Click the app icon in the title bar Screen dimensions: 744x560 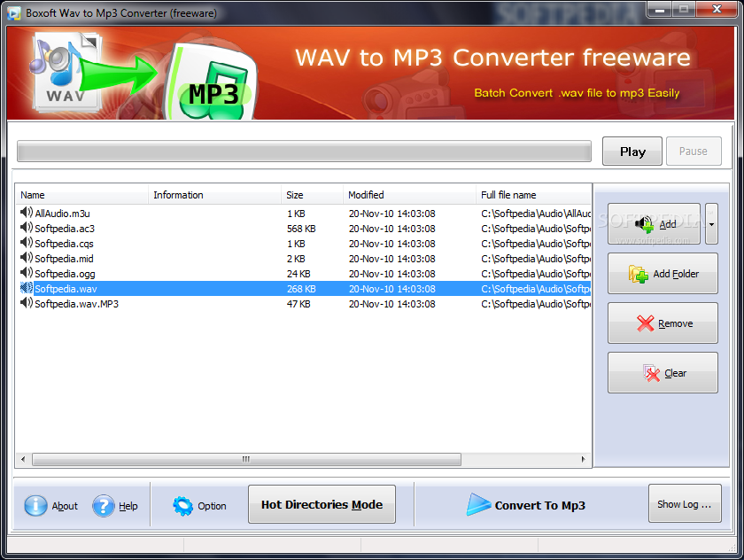coord(14,13)
